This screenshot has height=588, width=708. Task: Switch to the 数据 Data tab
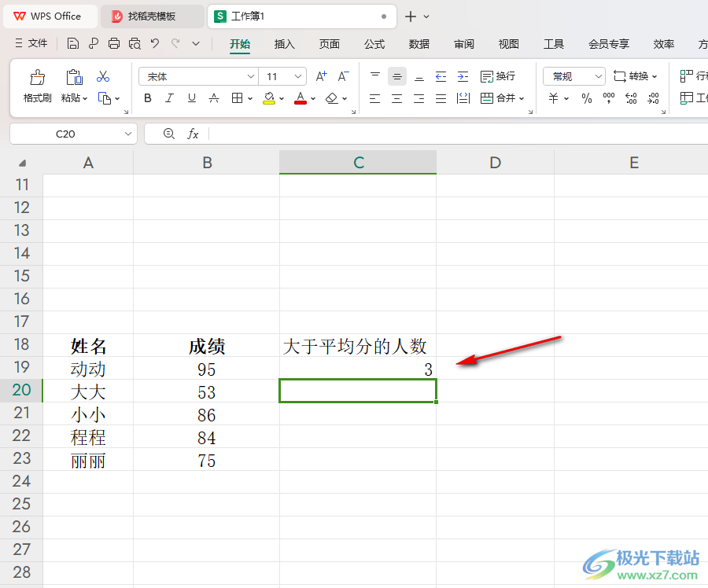[x=419, y=44]
